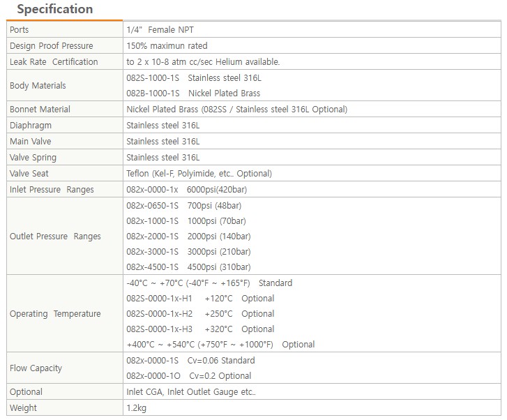507x420 pixels.
Task: Select the Diaphragm label
Action: (31, 125)
